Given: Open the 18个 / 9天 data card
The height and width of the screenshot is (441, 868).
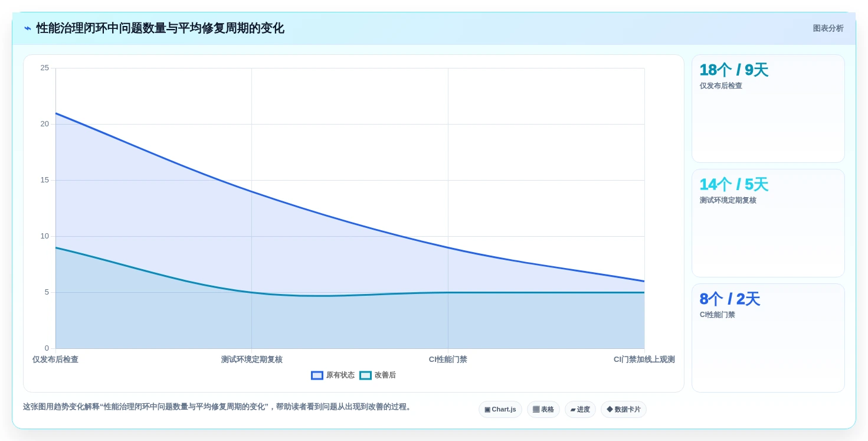Looking at the screenshot, I should pyautogui.click(x=768, y=109).
